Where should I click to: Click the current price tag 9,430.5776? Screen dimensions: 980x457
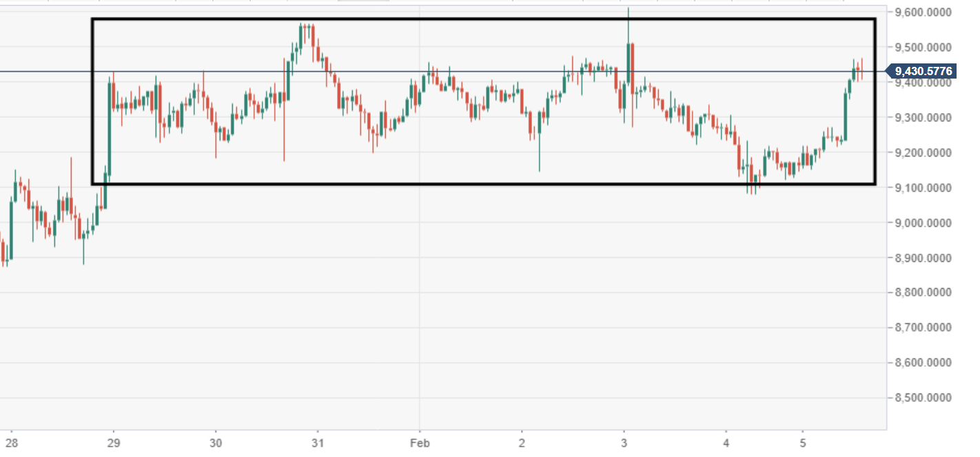(924, 71)
